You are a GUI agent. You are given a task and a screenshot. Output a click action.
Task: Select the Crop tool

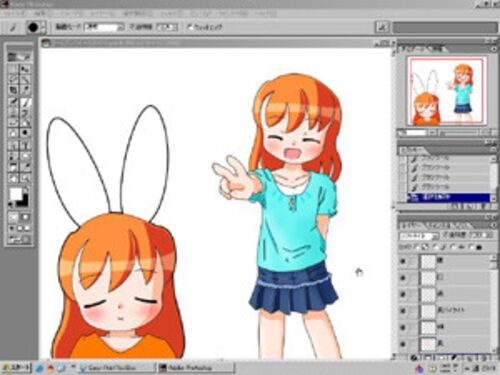pos(13,90)
